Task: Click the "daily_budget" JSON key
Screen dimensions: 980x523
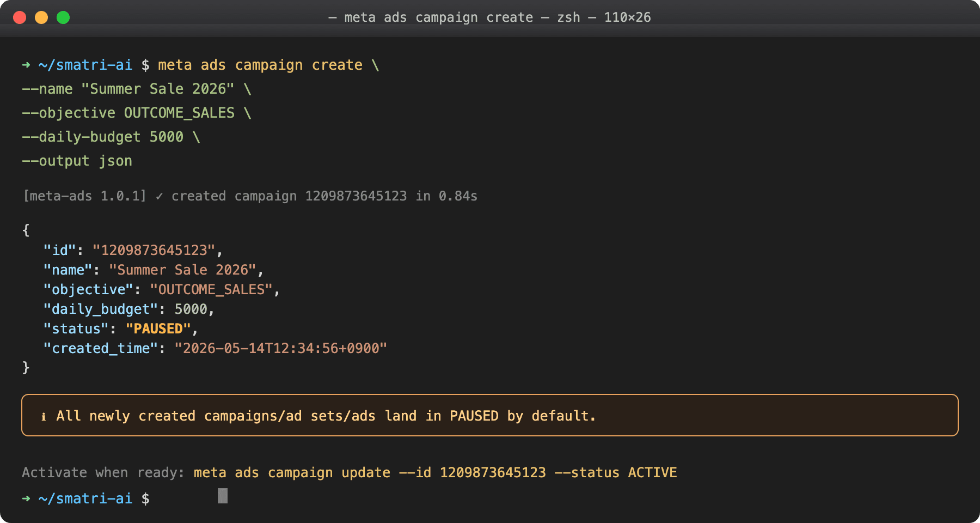Action: (x=101, y=309)
